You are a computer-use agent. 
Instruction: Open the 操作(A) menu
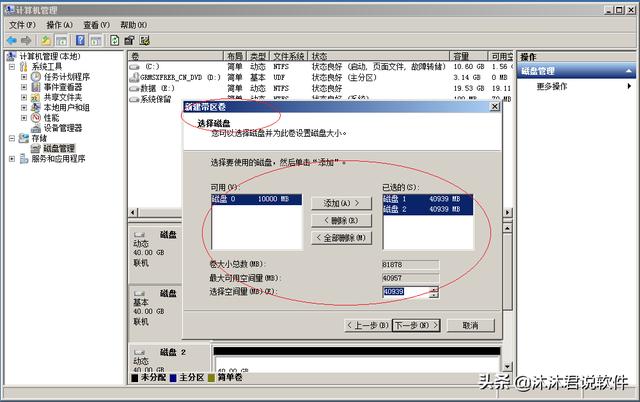tap(60, 25)
